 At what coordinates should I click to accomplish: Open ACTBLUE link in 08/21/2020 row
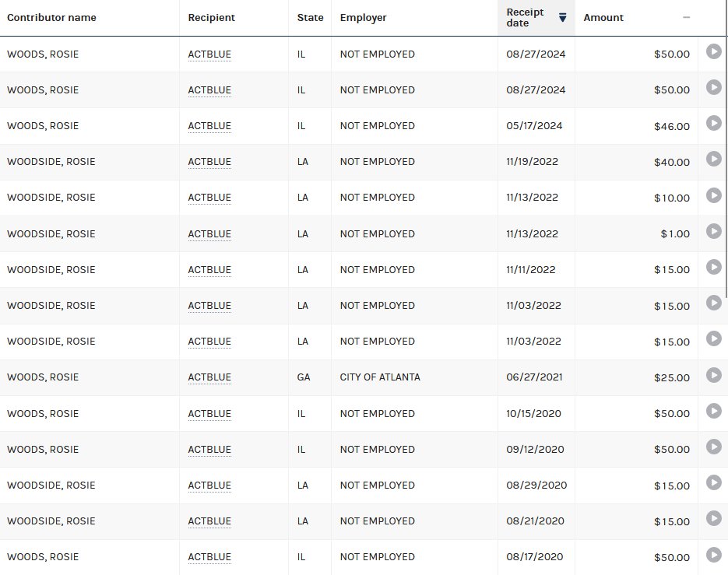coord(209,521)
